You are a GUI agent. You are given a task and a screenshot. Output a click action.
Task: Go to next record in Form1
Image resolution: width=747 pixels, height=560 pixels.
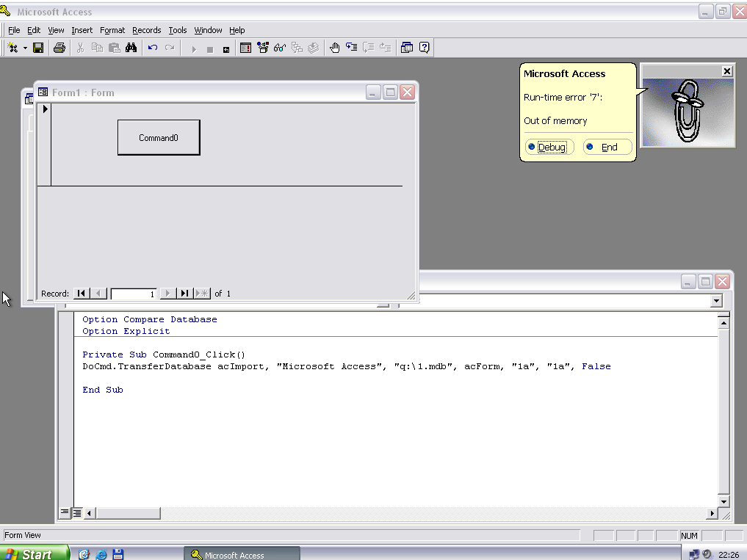pyautogui.click(x=167, y=294)
